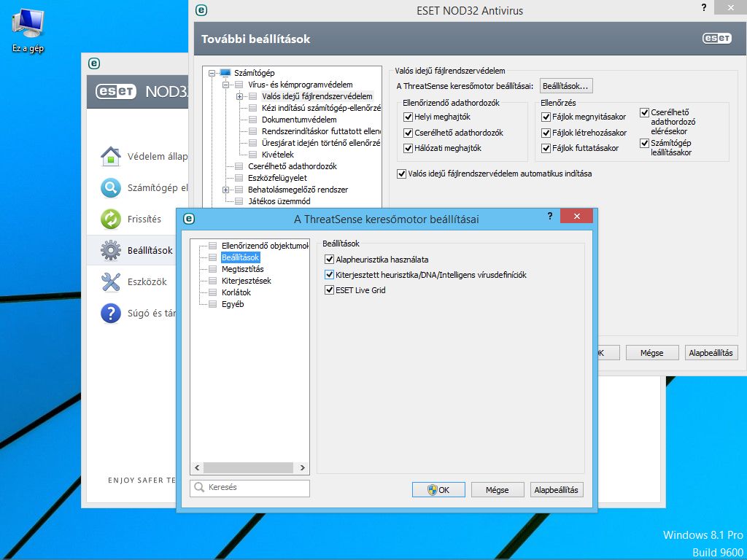Toggle Valós idejű fájlrendszervédelem automatikus indítása
747x560 pixels.
point(402,174)
